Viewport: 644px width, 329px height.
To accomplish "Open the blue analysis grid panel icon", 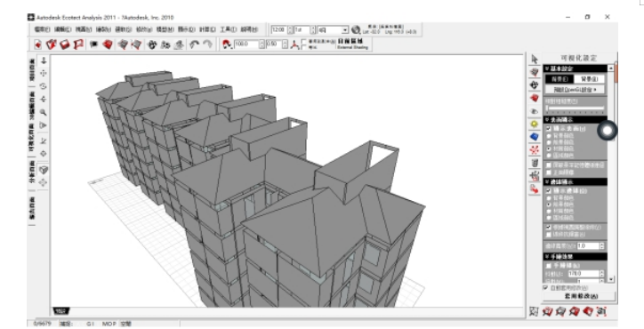I will (534, 137).
